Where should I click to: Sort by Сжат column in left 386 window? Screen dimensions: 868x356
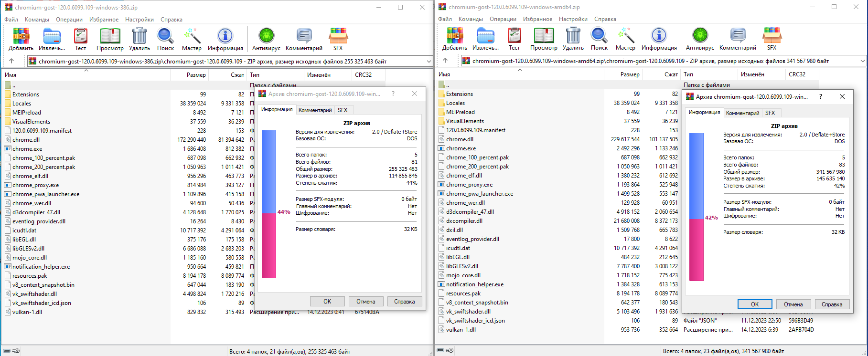click(228, 75)
